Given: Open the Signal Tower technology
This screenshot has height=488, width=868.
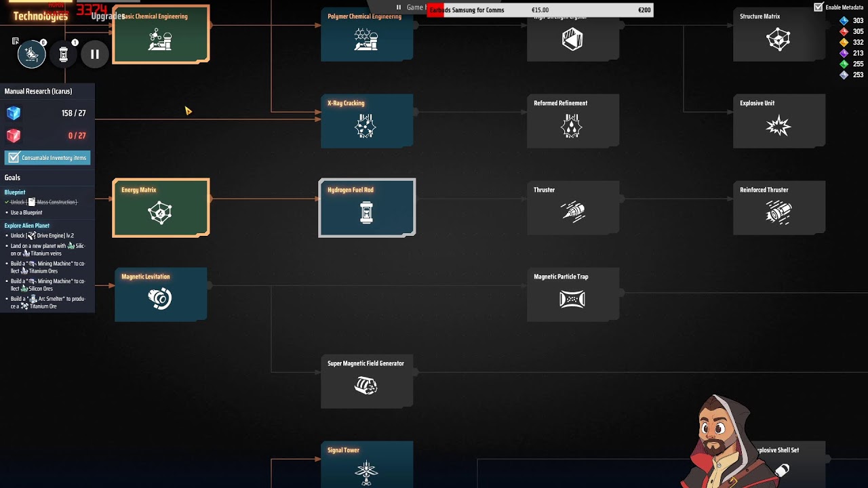Looking at the screenshot, I should point(367,464).
